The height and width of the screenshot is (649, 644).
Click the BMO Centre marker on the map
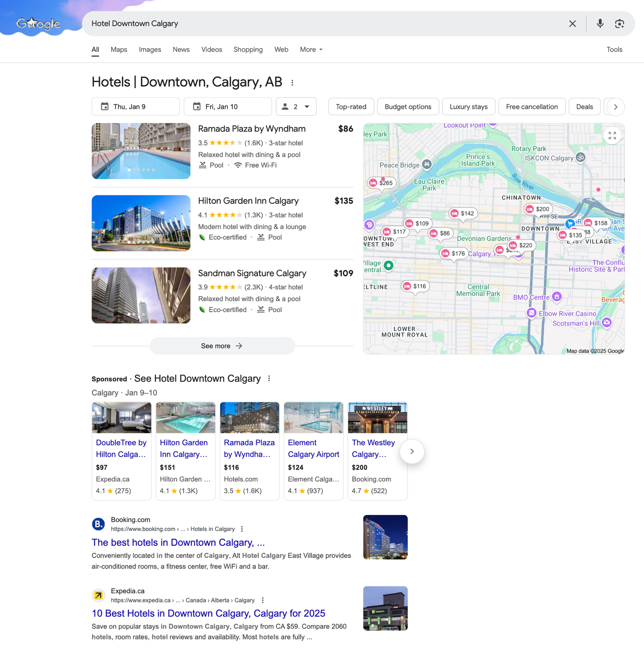tap(557, 297)
